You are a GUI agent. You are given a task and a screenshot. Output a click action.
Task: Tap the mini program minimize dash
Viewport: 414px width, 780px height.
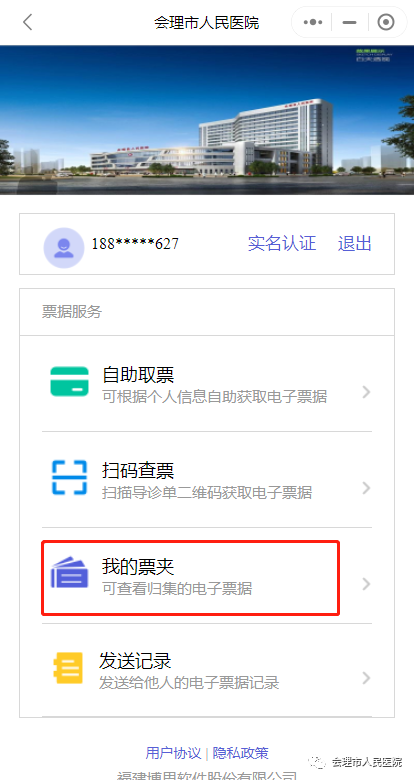click(350, 22)
